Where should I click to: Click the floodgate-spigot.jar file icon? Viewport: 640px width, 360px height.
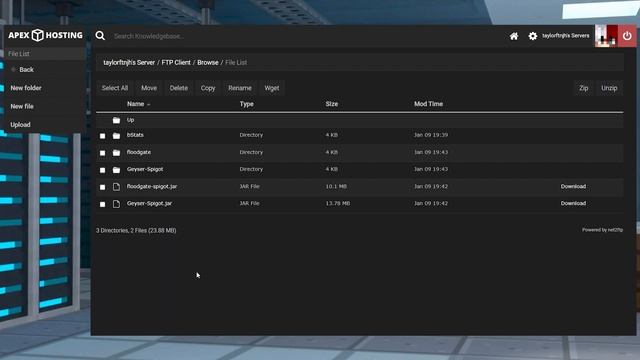[x=116, y=187]
